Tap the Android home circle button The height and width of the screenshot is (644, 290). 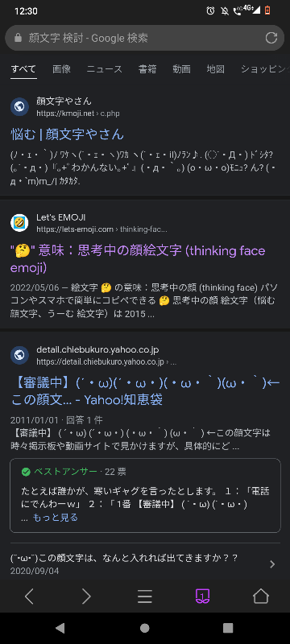coord(144,628)
